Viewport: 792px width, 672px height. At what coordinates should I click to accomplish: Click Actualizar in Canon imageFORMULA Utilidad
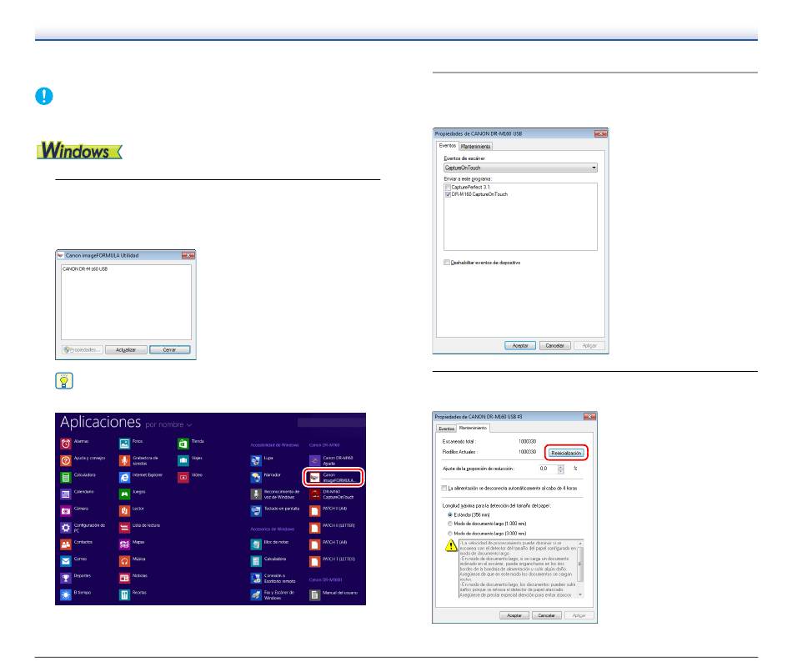coord(126,349)
